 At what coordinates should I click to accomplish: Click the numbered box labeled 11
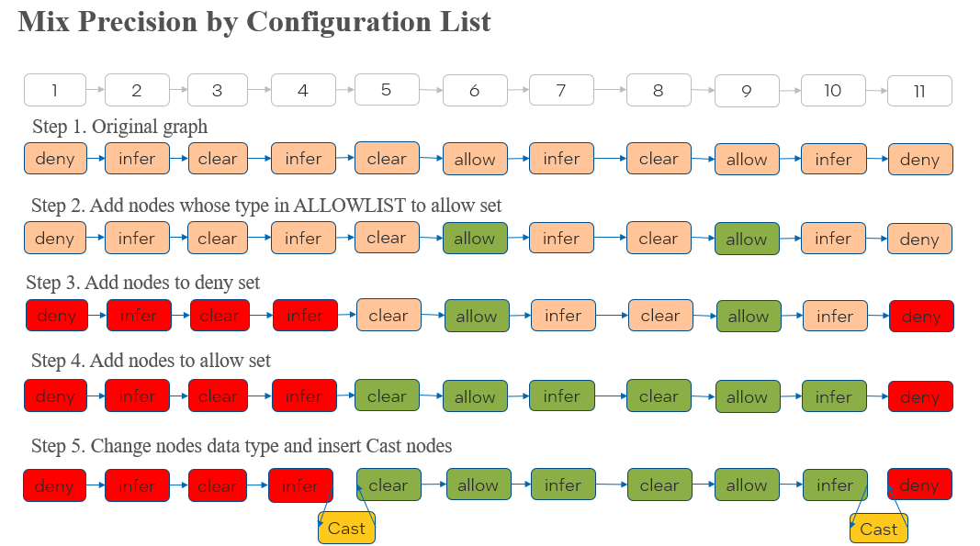919,91
